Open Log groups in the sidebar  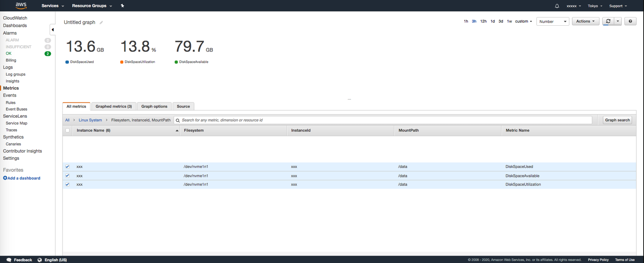[x=16, y=74]
